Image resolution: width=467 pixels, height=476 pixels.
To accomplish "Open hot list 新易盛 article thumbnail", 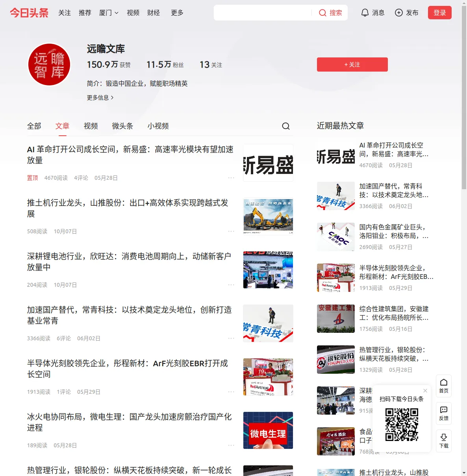I will [336, 155].
